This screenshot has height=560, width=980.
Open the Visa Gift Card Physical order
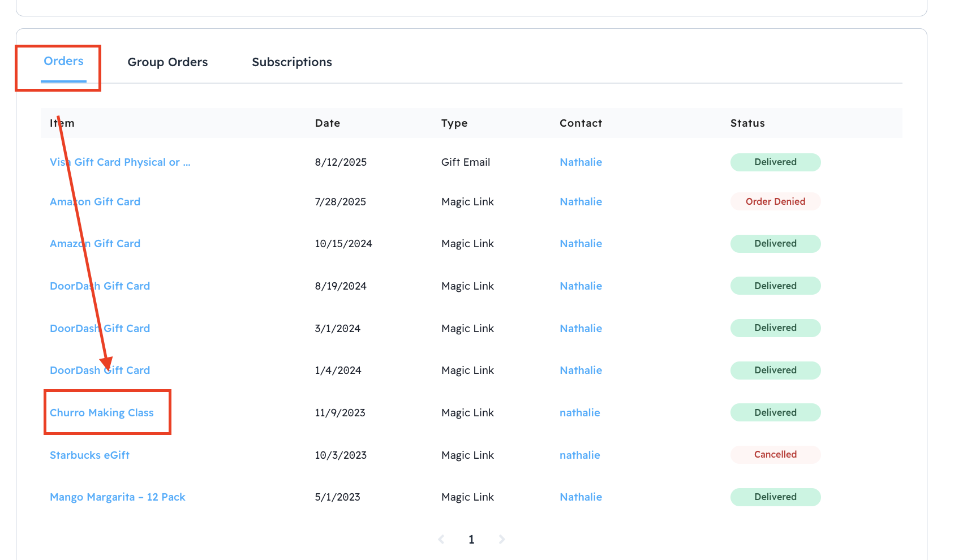tap(120, 162)
